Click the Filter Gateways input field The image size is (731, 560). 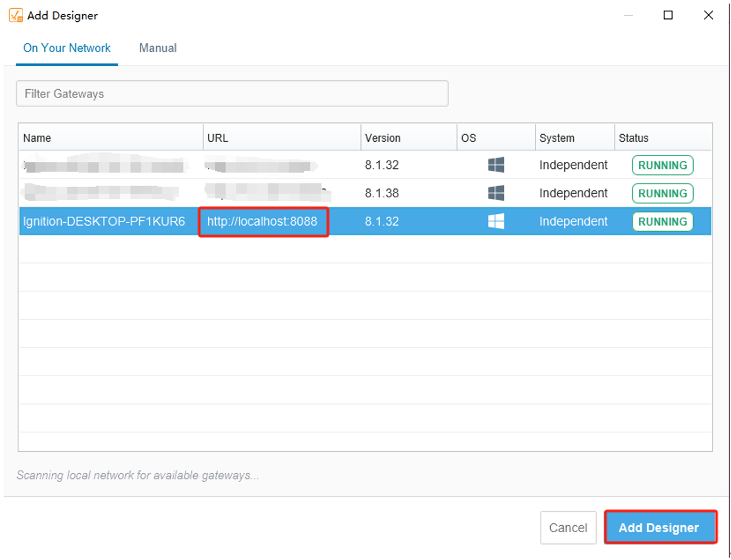[x=232, y=93]
